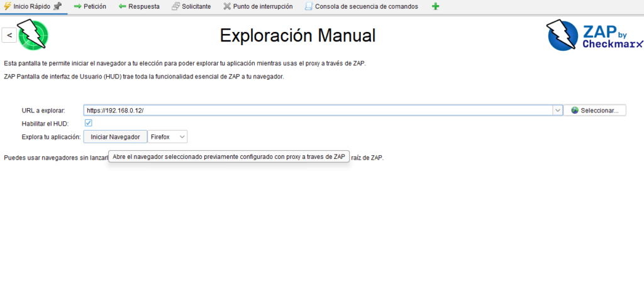
Task: Click the Habilitar el HUD label text
Action: 45,123
